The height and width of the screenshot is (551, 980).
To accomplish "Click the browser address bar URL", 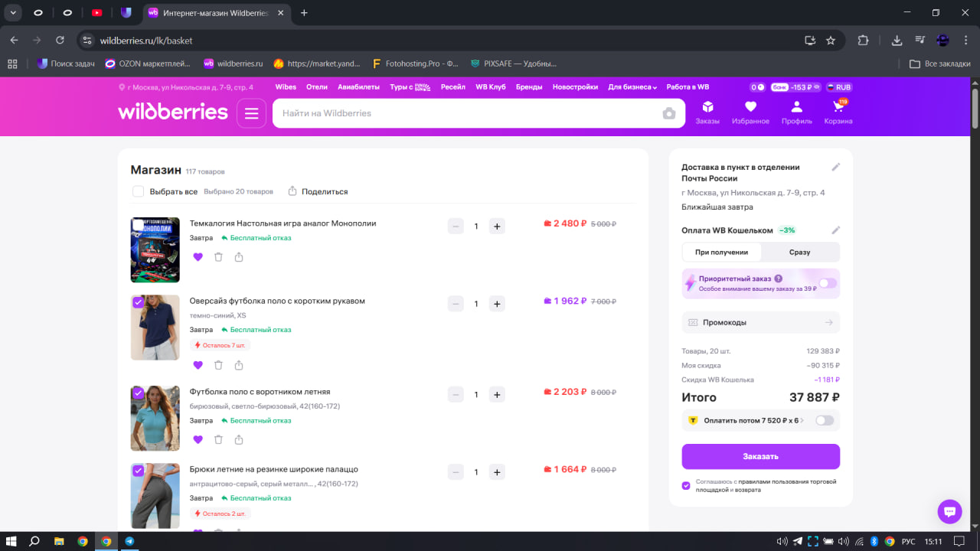I will click(x=146, y=41).
